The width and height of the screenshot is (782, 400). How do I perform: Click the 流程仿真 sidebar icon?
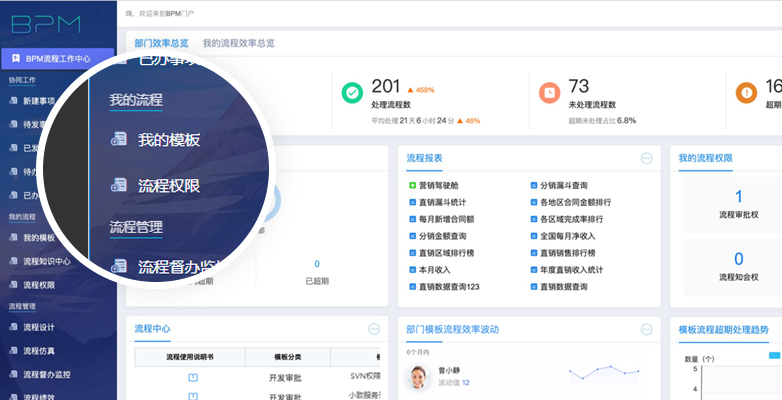coord(13,351)
